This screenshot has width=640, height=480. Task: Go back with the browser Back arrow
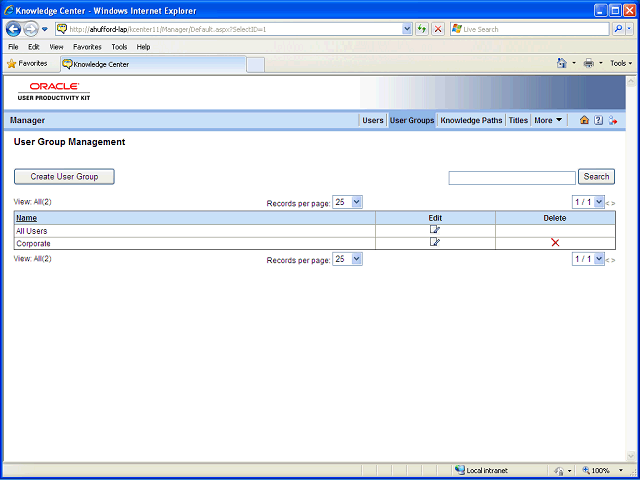(x=13, y=29)
